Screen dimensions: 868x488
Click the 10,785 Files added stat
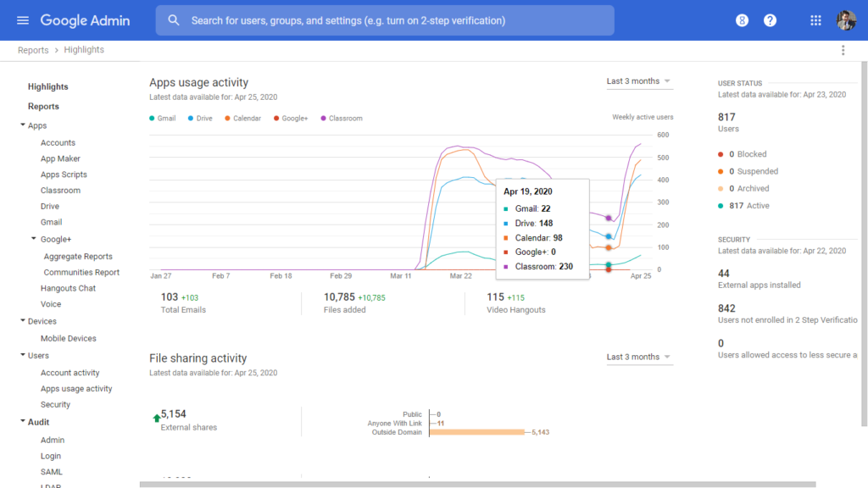point(354,303)
